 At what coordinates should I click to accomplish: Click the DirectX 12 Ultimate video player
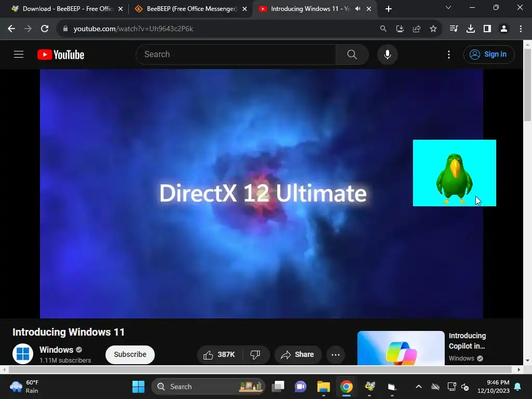click(x=261, y=194)
